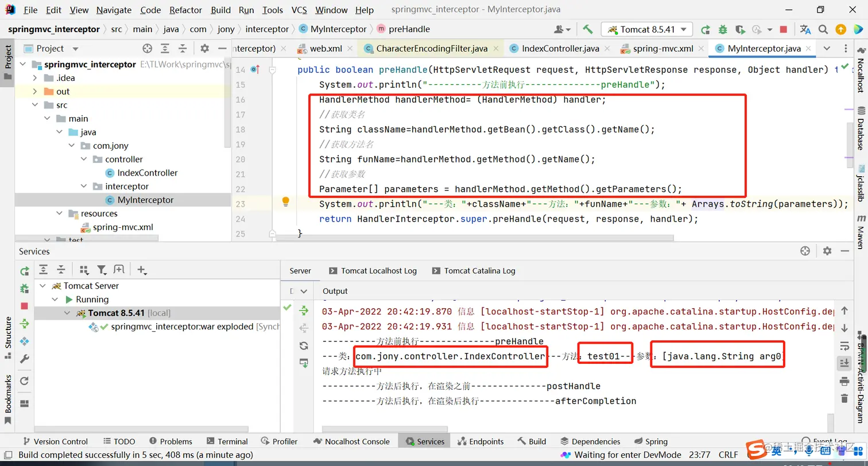Viewport: 868px width, 466px height.
Task: Open Edit Configuration with the Services wrench icon
Action: 24,359
